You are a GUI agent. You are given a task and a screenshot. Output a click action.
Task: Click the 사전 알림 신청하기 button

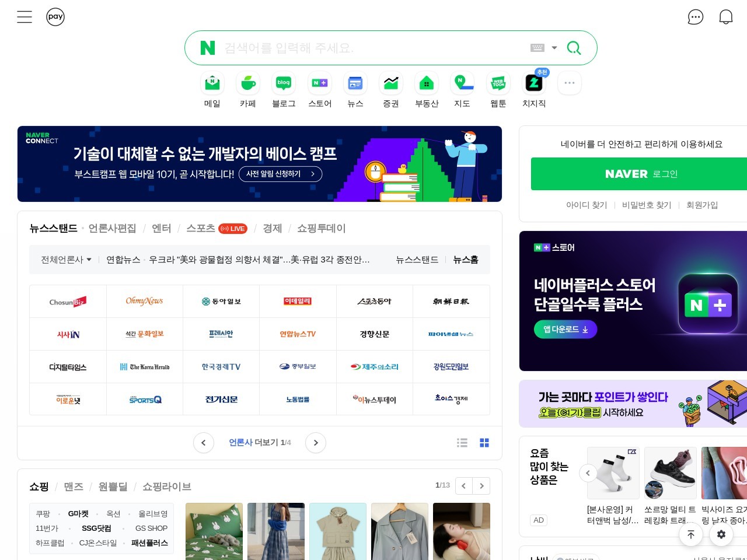click(281, 174)
